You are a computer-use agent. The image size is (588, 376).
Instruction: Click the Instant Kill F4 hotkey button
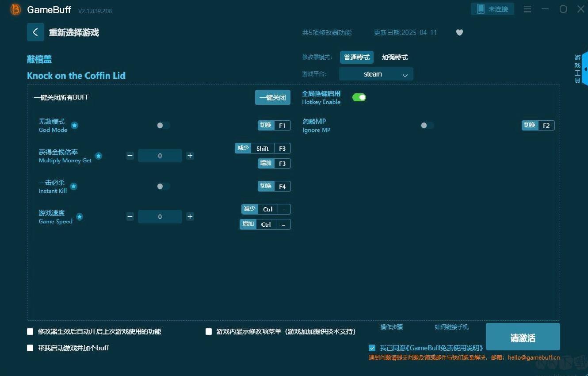tap(274, 186)
